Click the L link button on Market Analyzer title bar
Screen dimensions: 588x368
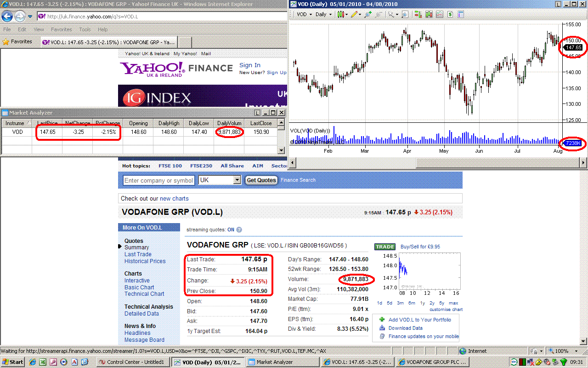coord(257,113)
